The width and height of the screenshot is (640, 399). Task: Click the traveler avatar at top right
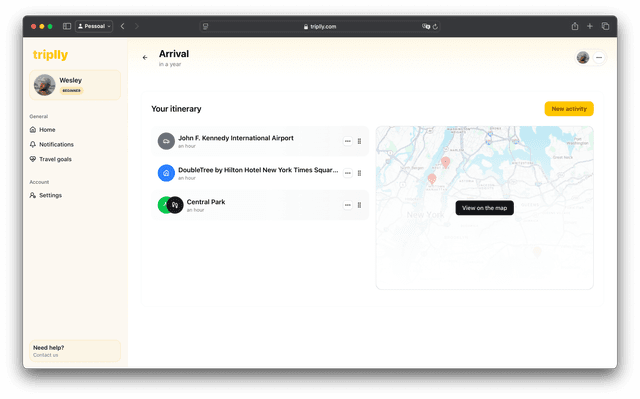pos(583,58)
